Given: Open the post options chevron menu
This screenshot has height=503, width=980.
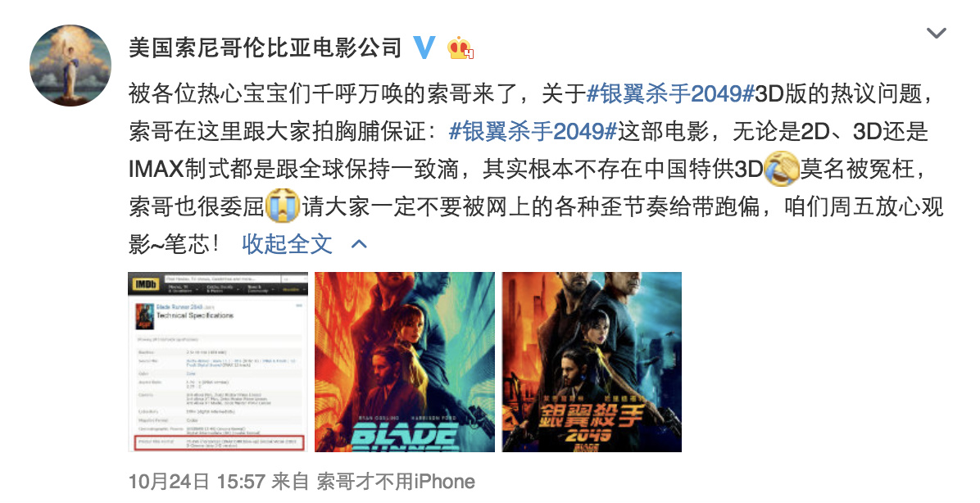Looking at the screenshot, I should coord(936,33).
